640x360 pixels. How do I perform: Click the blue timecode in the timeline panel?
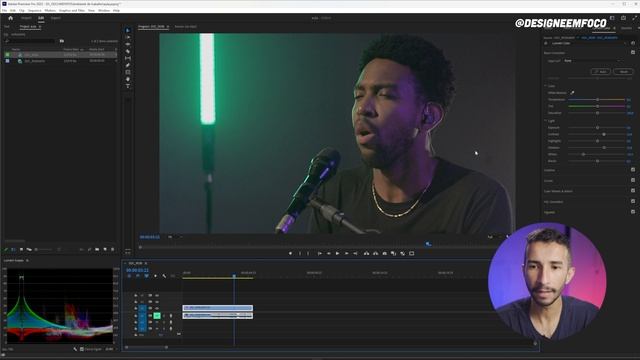[137, 270]
